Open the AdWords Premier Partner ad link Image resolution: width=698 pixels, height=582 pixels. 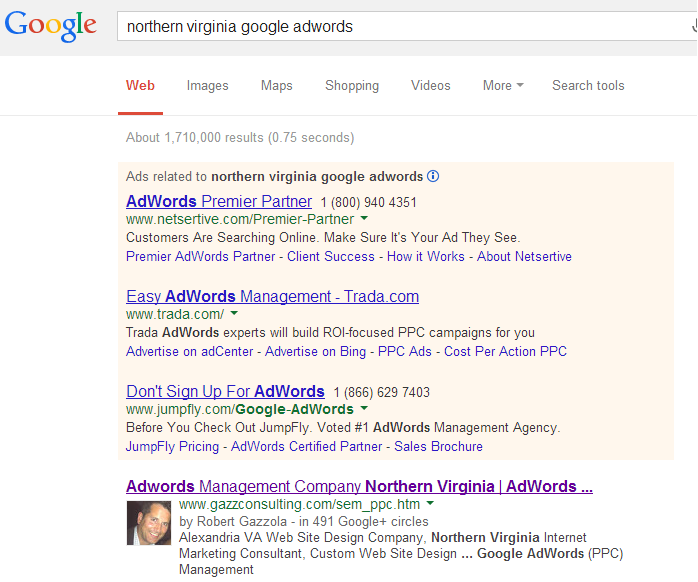coord(219,201)
